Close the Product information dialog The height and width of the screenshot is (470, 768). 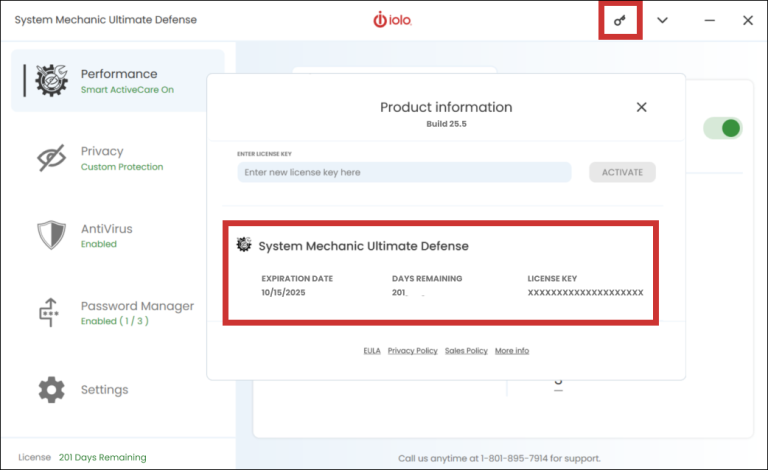click(x=642, y=107)
